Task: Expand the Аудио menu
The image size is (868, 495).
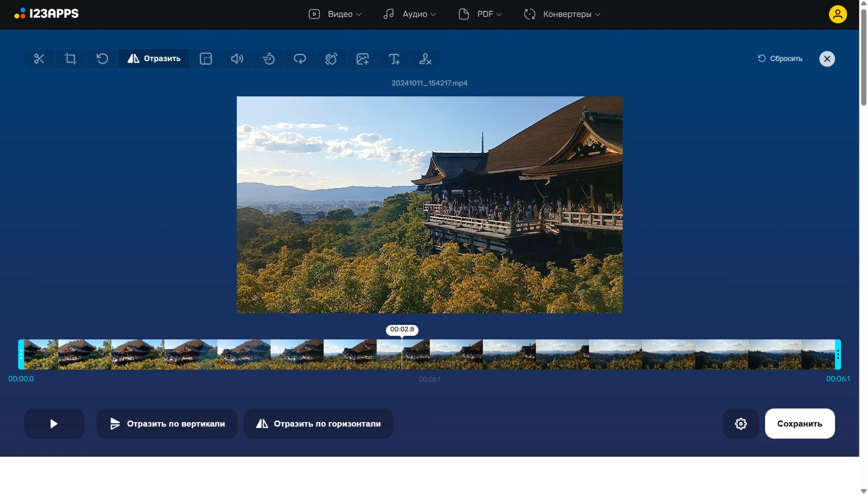Action: [409, 14]
